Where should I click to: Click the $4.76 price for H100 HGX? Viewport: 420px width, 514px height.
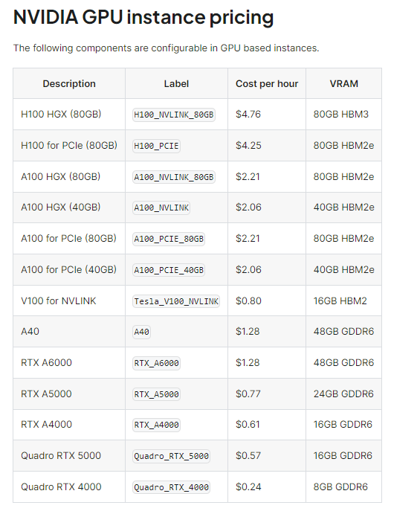click(248, 114)
